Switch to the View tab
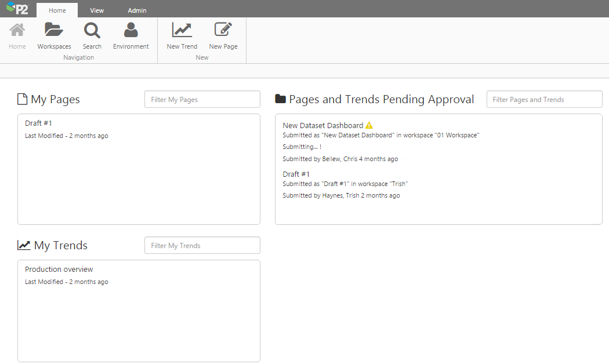Viewport: 609px width, 364px height. coord(97,10)
